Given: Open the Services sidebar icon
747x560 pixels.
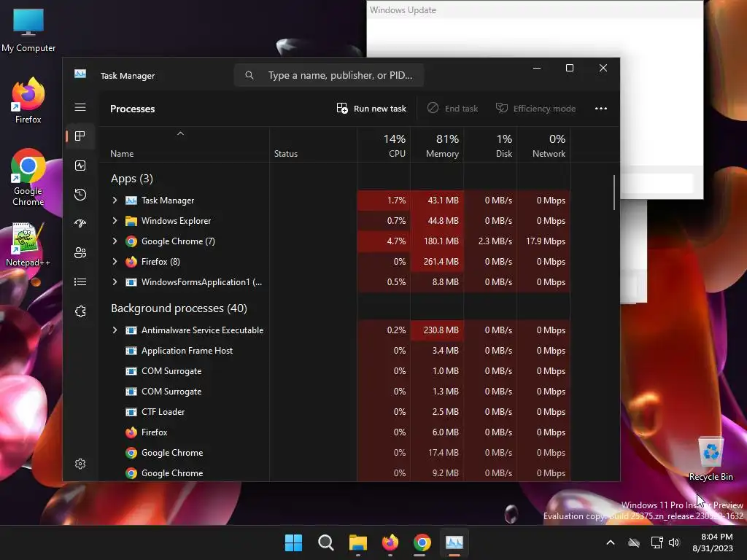Looking at the screenshot, I should (x=80, y=311).
